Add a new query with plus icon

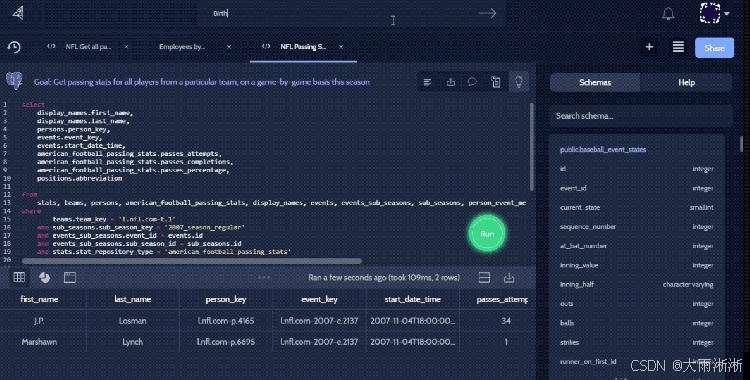tap(649, 47)
